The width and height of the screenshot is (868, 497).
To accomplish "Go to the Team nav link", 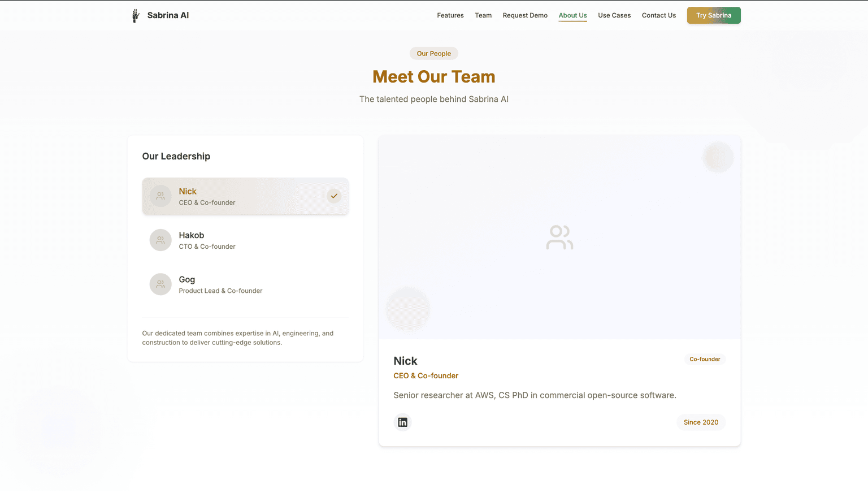I will point(483,15).
